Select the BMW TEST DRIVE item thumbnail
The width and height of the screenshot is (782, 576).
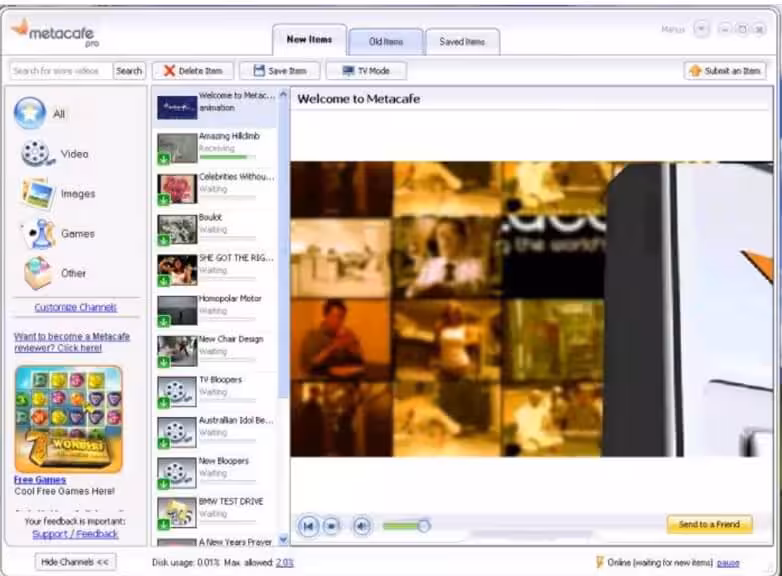point(177,514)
